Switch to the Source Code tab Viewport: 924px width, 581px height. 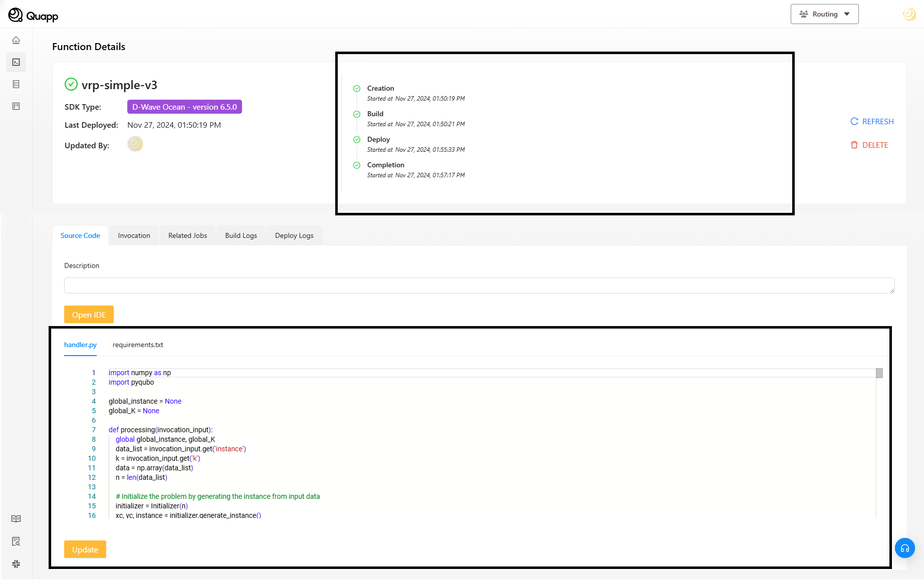click(x=80, y=235)
